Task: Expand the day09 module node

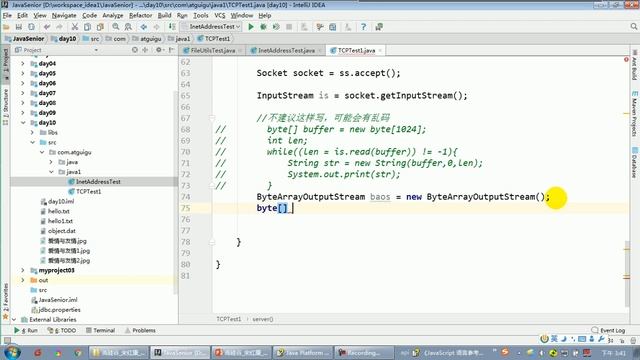Action: 23,113
